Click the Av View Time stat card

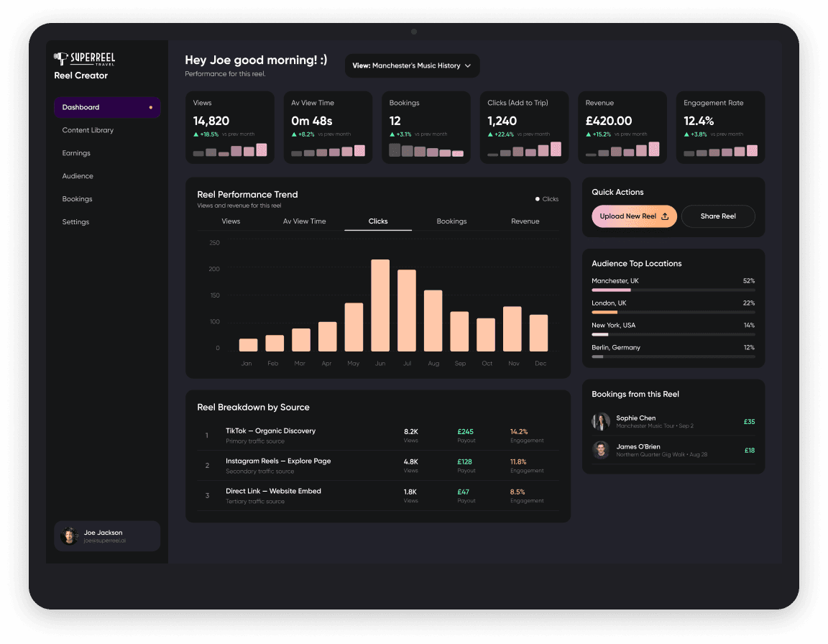[328, 127]
